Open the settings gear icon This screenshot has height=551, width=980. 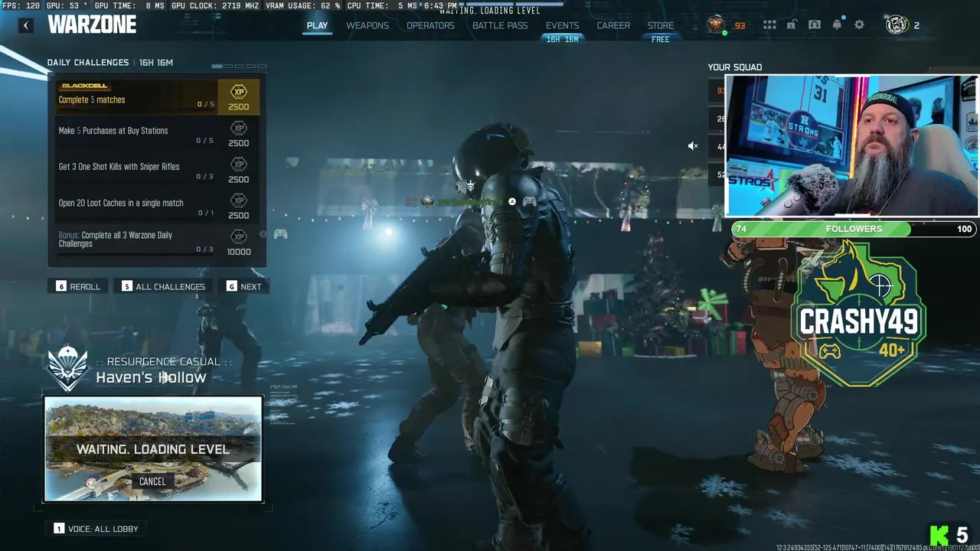pyautogui.click(x=859, y=25)
